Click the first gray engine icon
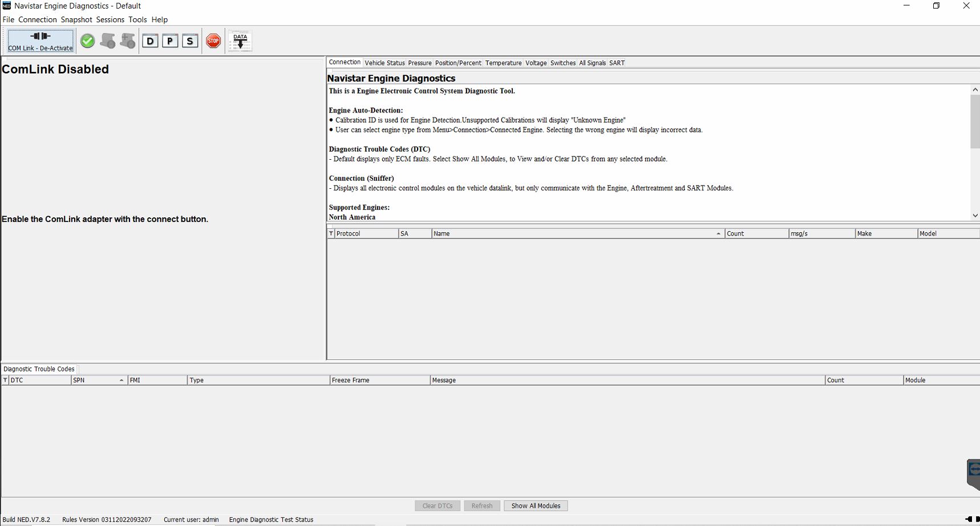The width and height of the screenshot is (980, 526). (107, 41)
